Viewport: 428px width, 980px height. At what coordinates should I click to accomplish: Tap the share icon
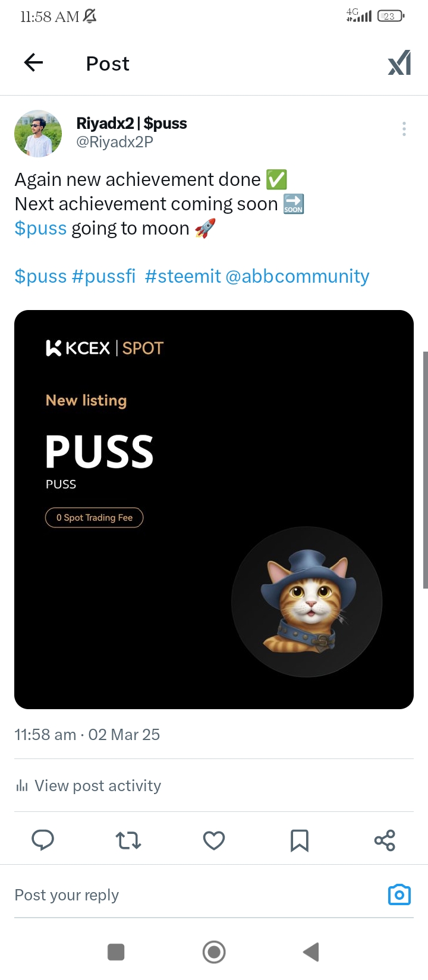385,840
